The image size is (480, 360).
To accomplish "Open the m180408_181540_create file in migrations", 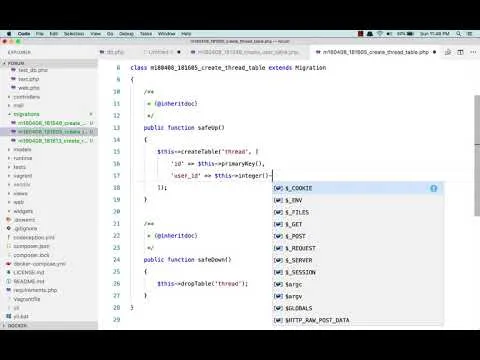I will click(49, 123).
